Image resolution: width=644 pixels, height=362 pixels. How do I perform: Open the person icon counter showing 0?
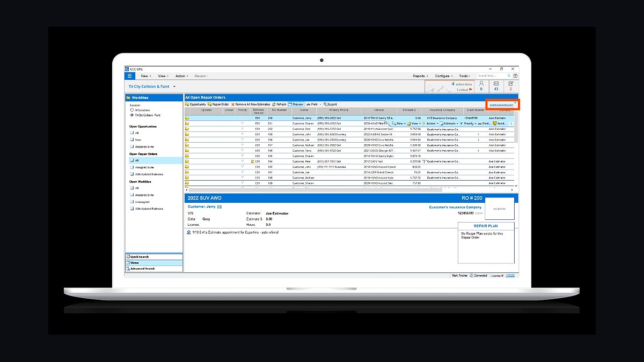[x=481, y=86]
